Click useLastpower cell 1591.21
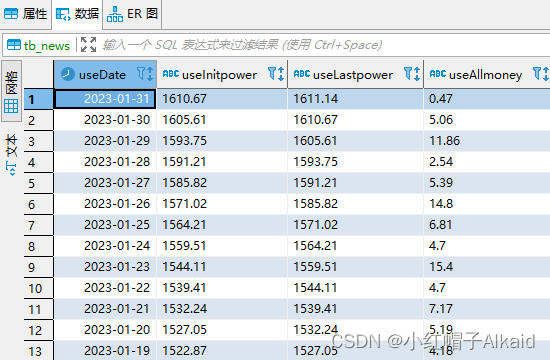 [x=356, y=183]
